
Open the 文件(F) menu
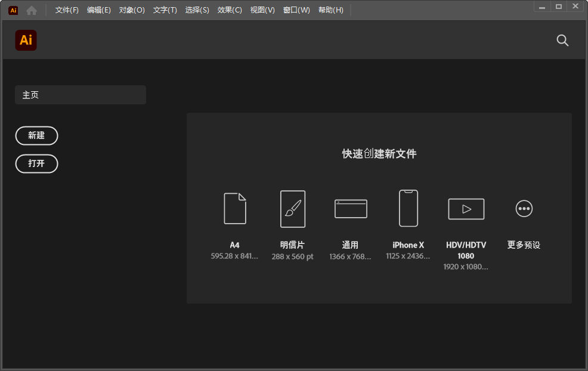[66, 10]
